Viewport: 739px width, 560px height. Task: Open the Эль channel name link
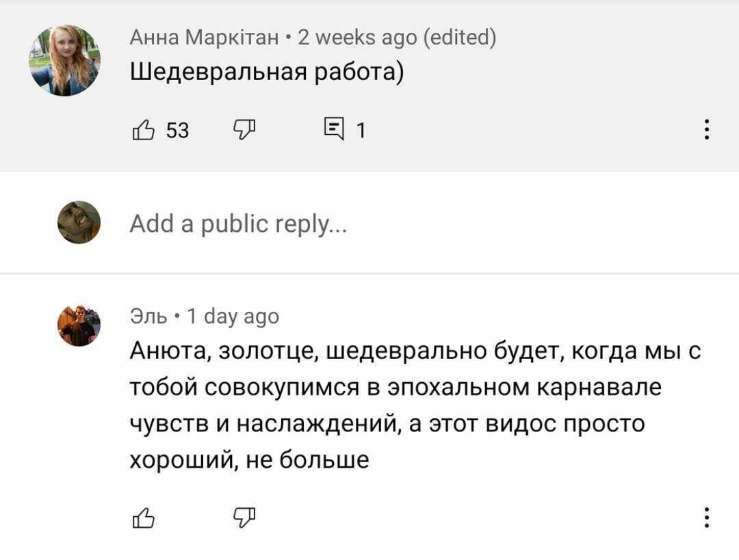148,317
